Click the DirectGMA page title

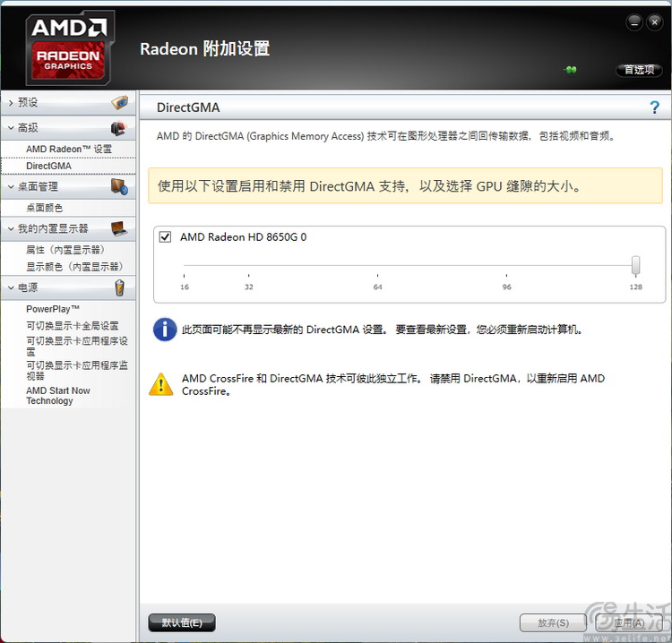pos(188,107)
